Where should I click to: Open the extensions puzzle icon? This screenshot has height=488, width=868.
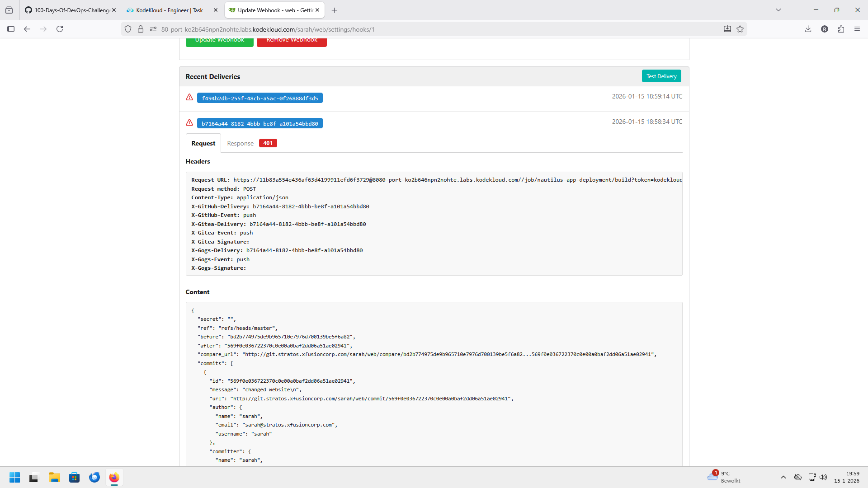point(841,29)
